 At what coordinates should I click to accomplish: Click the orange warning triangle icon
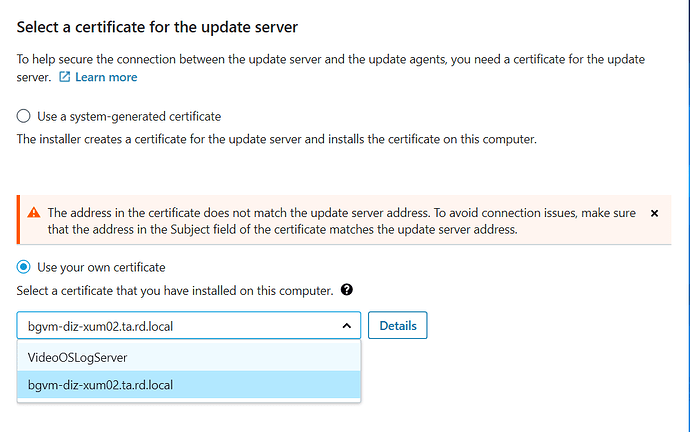point(33,213)
